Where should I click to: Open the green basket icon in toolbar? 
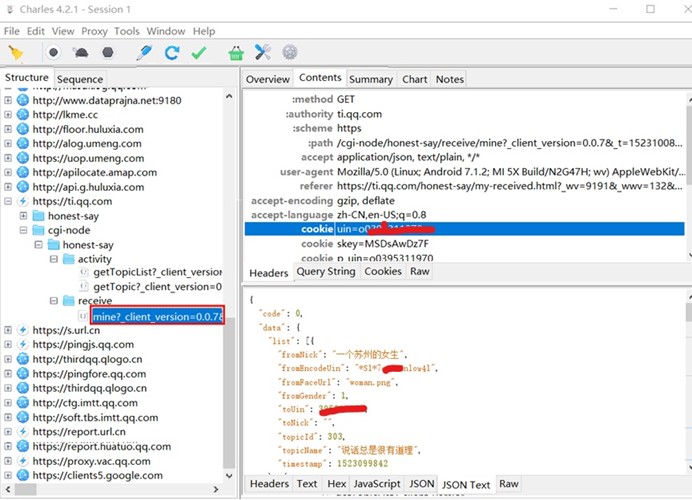(x=236, y=53)
